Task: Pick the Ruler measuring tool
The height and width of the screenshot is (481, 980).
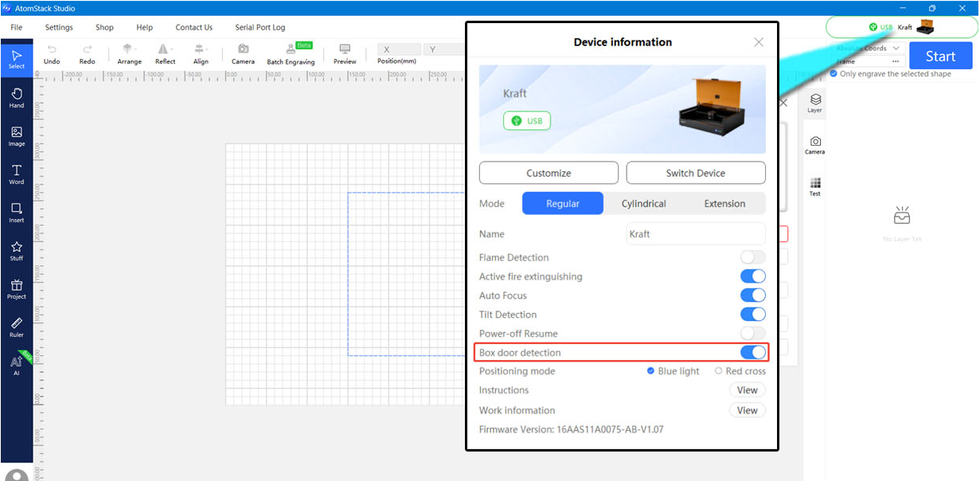Action: [17, 327]
